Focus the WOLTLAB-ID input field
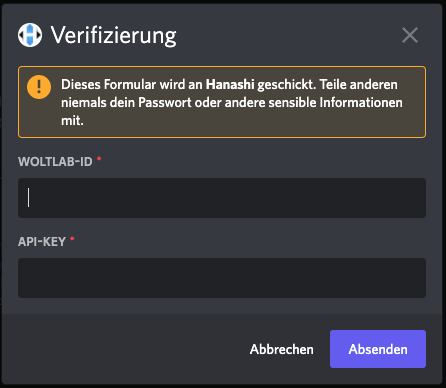This screenshot has width=446, height=388. coord(222,198)
